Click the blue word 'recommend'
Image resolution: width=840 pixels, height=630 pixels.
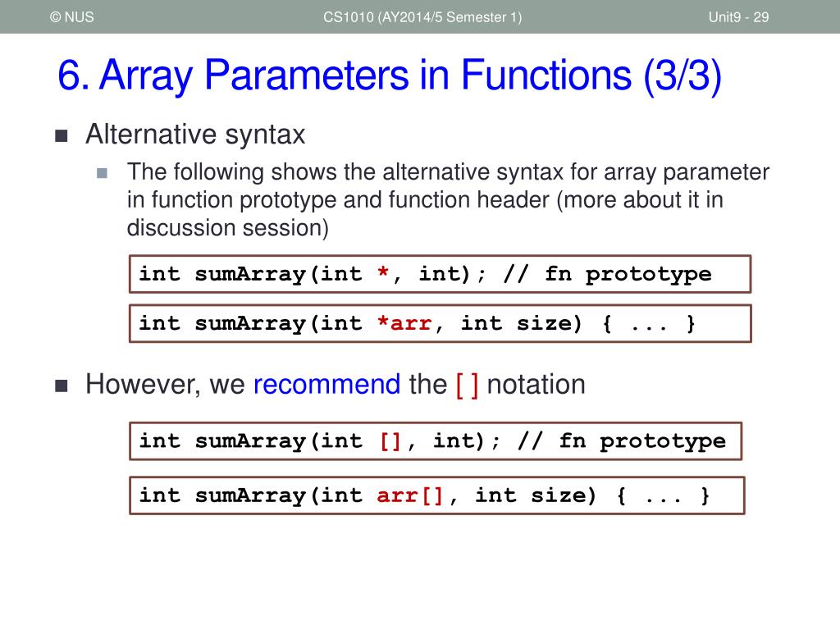pyautogui.click(x=326, y=385)
